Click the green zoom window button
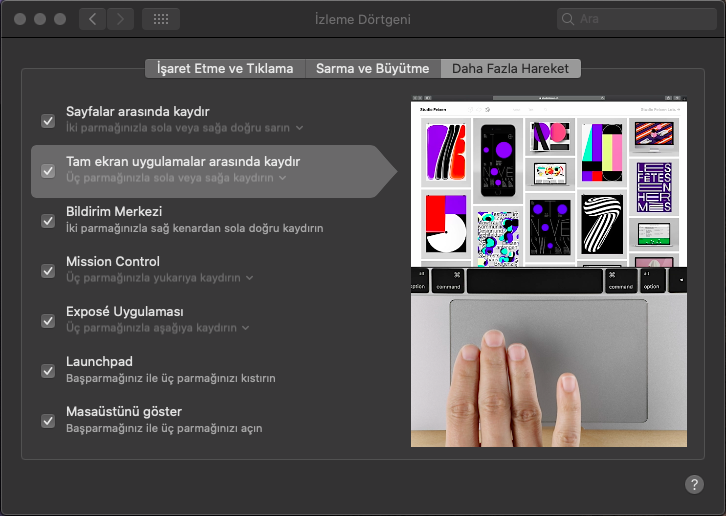The width and height of the screenshot is (726, 516). (60, 19)
